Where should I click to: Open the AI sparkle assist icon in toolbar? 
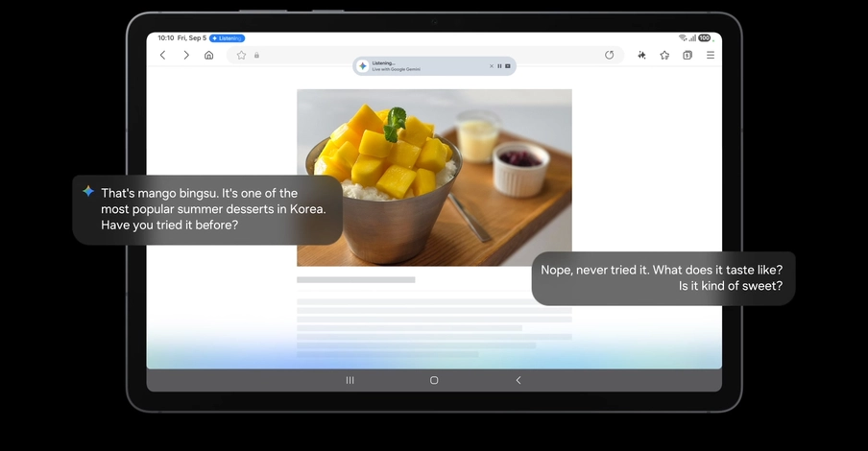(x=641, y=56)
